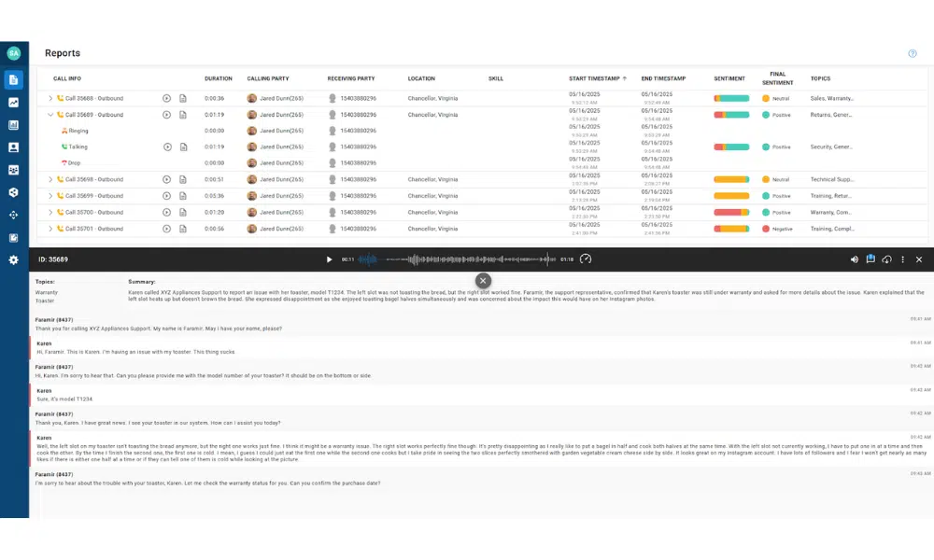Open the analytics trend chart sidebar icon
The height and width of the screenshot is (560, 934).
click(x=14, y=103)
